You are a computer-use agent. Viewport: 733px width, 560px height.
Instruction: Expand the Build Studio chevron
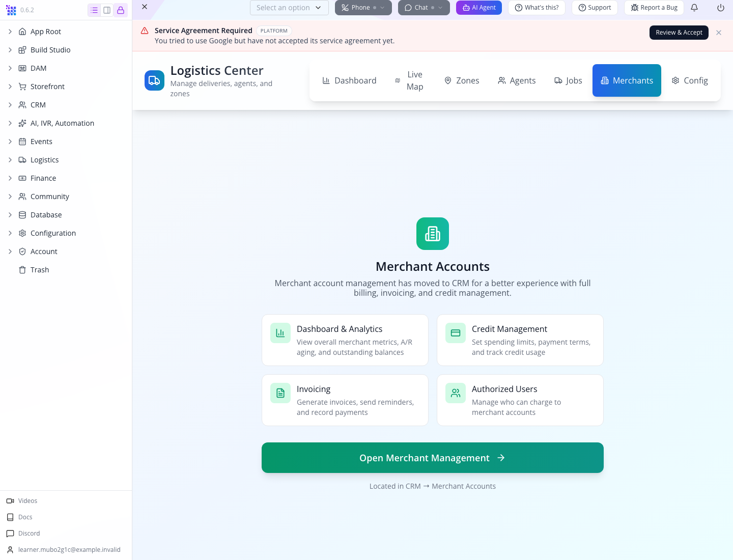10,50
